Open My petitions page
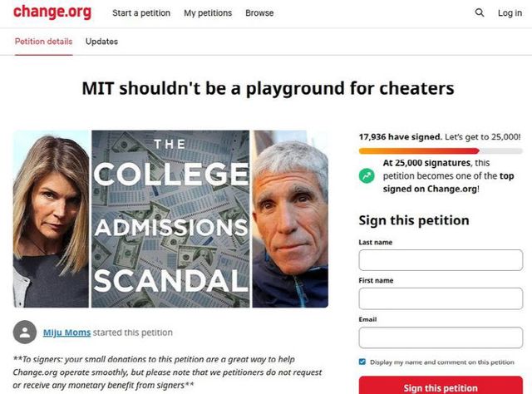Screen dimensions: 532x394 coord(208,13)
